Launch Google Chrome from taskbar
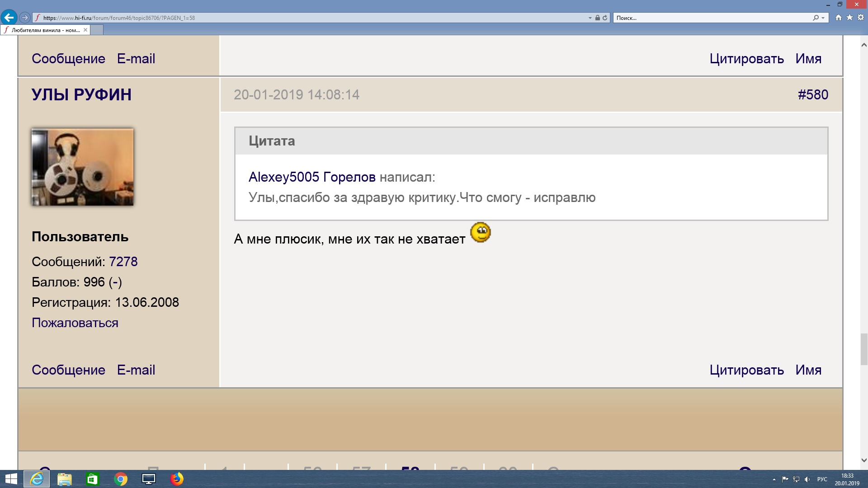Screen dimensions: 868x488 (x=121, y=479)
